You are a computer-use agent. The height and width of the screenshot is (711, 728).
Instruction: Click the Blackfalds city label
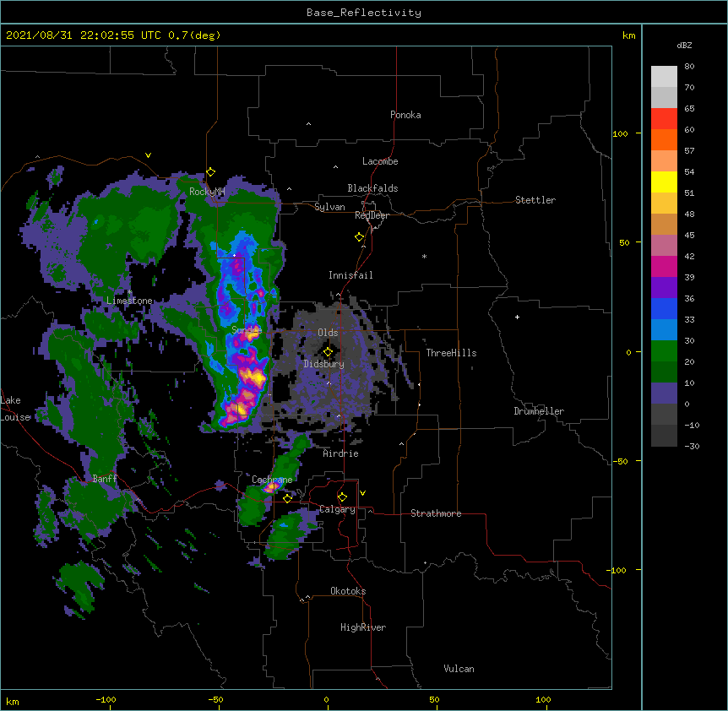(372, 188)
